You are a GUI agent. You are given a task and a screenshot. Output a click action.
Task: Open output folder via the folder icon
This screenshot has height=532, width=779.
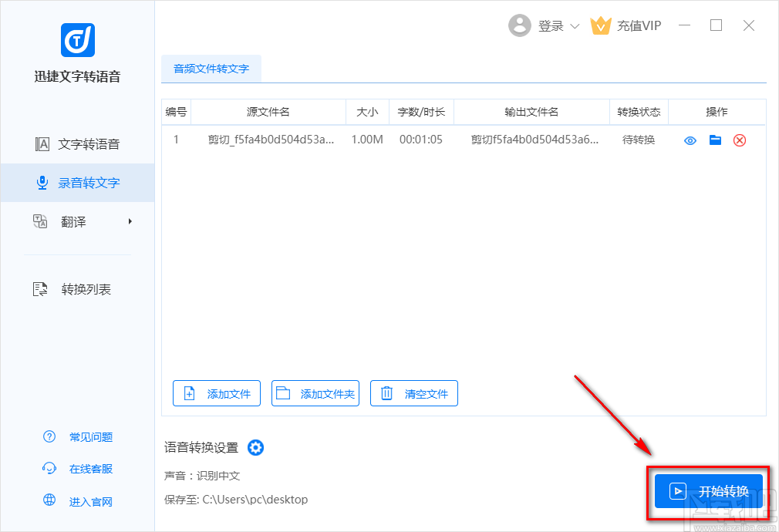(714, 140)
